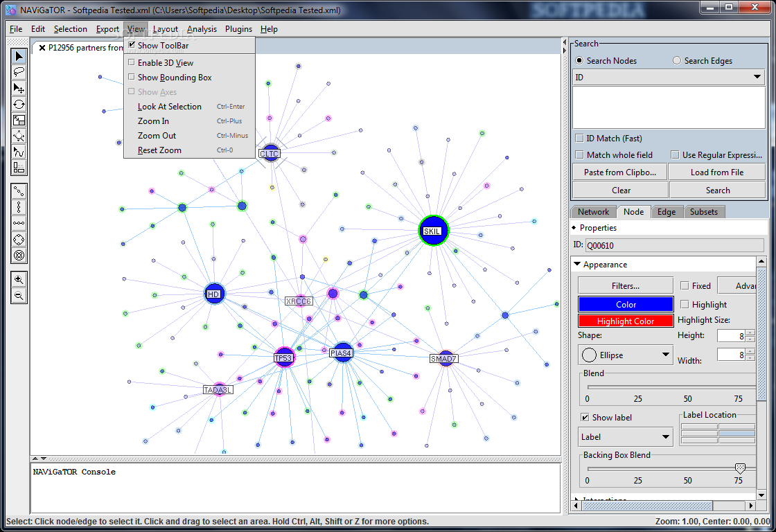
Task: Increase the Width value with stepper
Action: [x=750, y=351]
